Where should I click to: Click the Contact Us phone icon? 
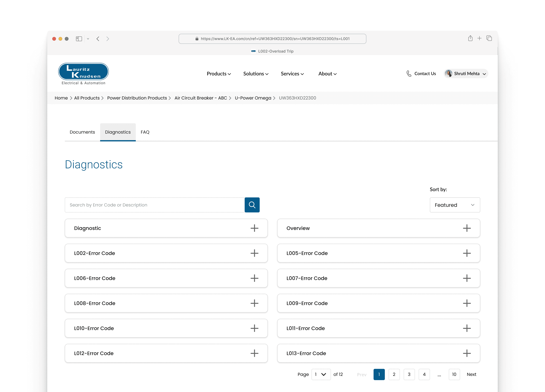(x=409, y=74)
